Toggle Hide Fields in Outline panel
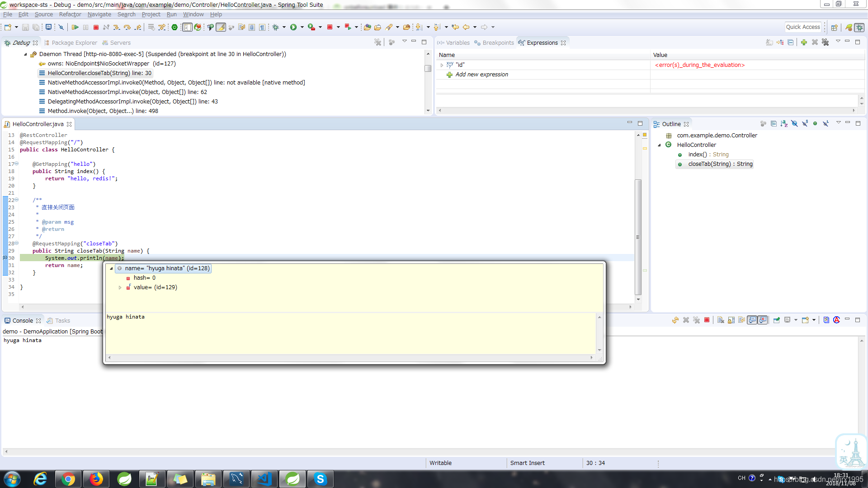This screenshot has width=868, height=488. pos(794,124)
